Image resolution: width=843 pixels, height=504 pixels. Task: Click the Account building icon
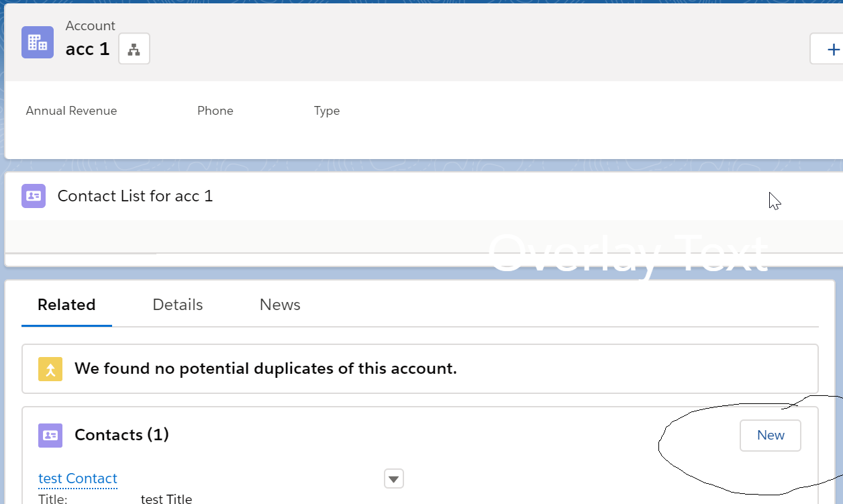pos(38,42)
